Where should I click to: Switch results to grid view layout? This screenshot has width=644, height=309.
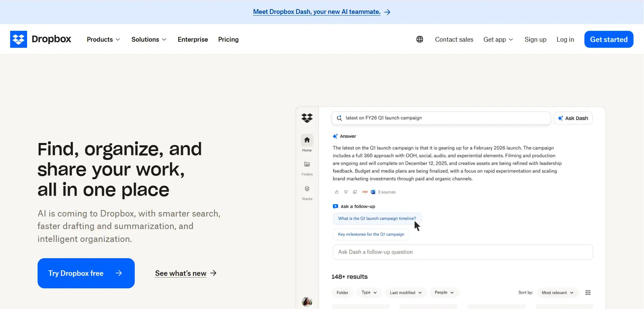588,292
